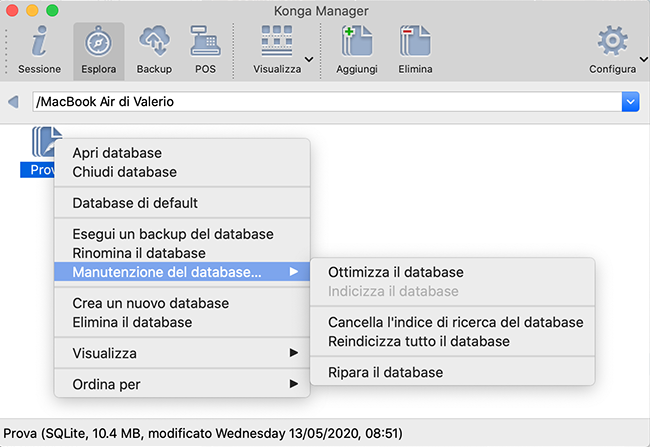Open the path combo box dropdown arrow
This screenshot has width=650, height=447.
(630, 101)
